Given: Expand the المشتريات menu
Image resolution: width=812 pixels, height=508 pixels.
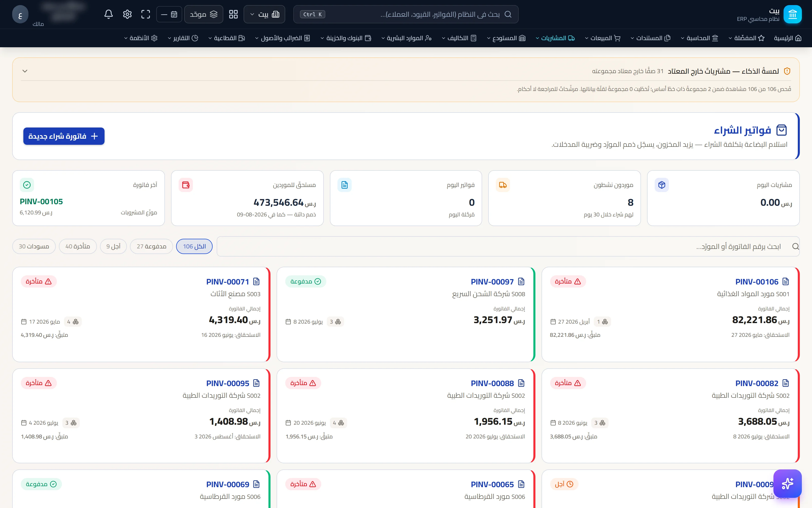Looking at the screenshot, I should pos(555,38).
